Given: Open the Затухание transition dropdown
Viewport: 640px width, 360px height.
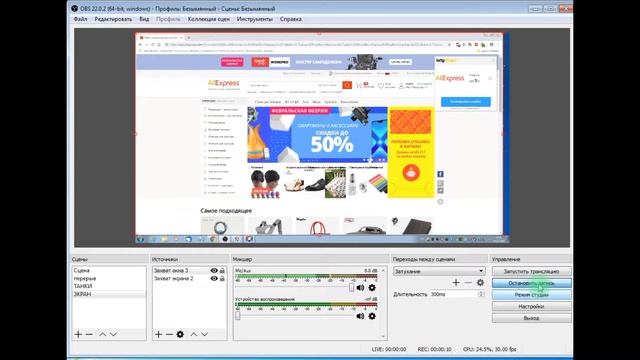Looking at the screenshot, I should click(439, 271).
